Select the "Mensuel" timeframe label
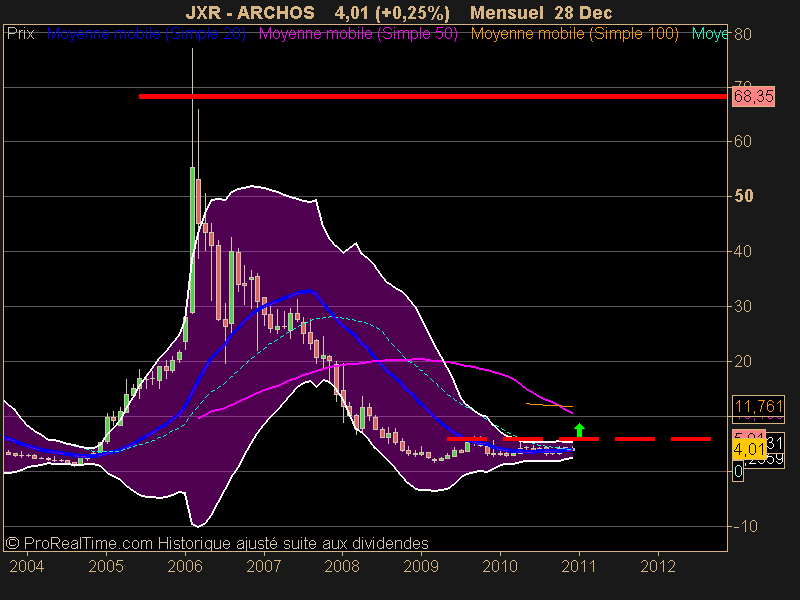 (506, 13)
